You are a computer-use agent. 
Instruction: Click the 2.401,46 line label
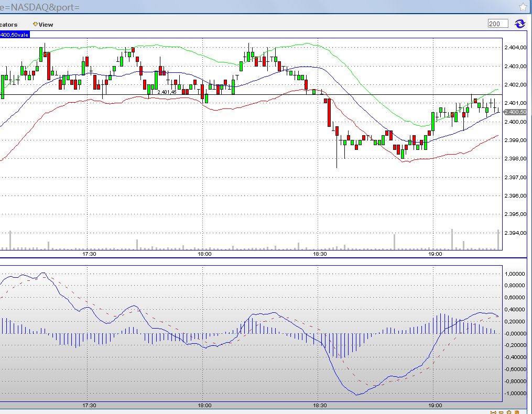[x=167, y=91]
